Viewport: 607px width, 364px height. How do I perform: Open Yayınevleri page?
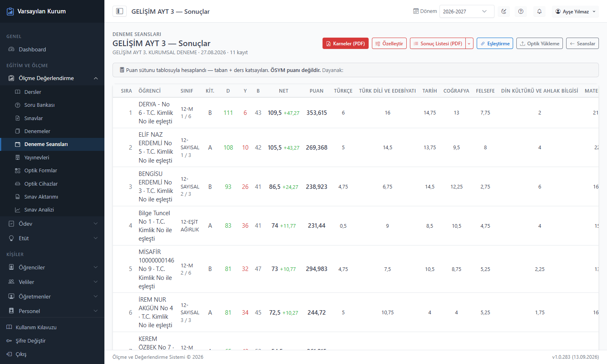tap(52, 157)
